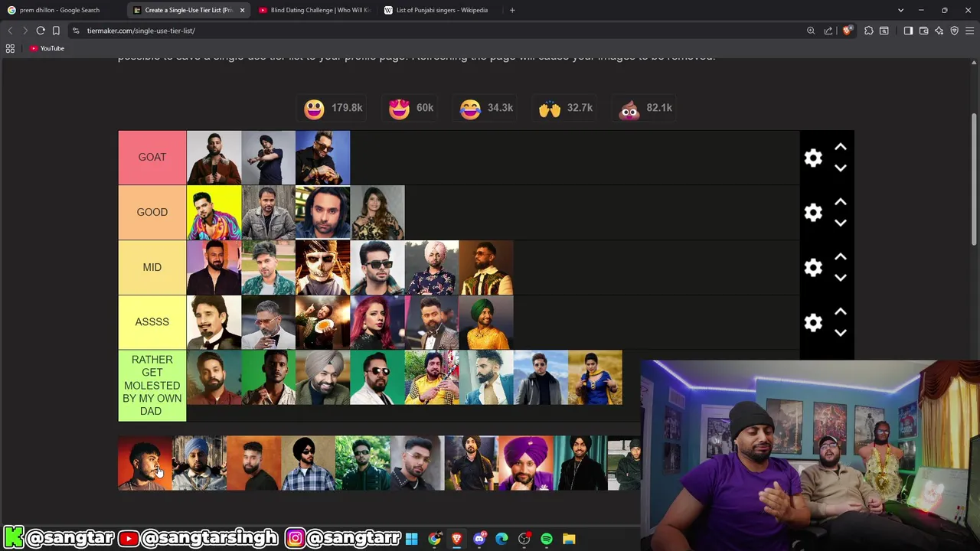Reload the tiermaker page

tap(41, 31)
